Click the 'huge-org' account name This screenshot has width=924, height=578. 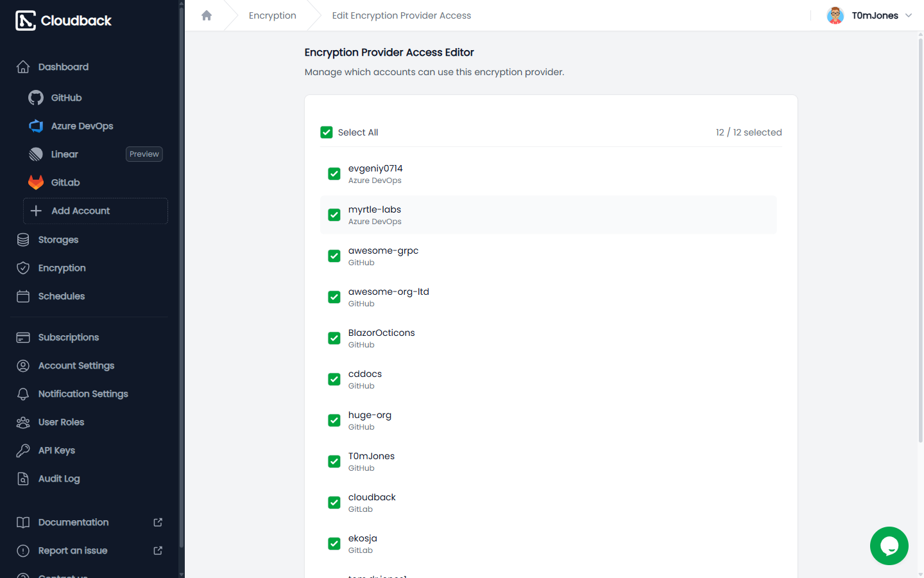(370, 415)
